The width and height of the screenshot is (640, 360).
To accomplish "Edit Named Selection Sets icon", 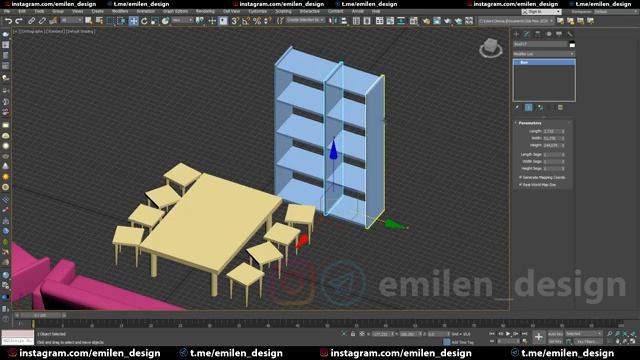I will [280, 21].
